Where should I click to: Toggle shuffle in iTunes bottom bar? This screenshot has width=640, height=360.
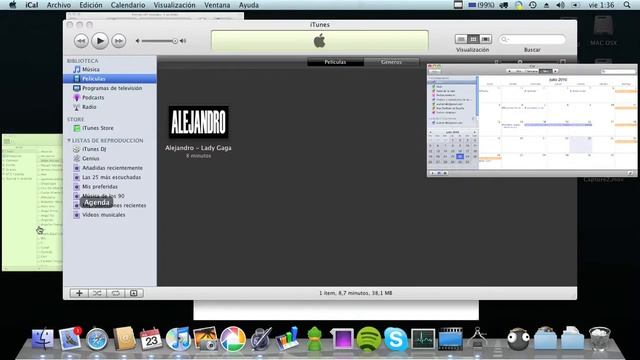click(97, 293)
